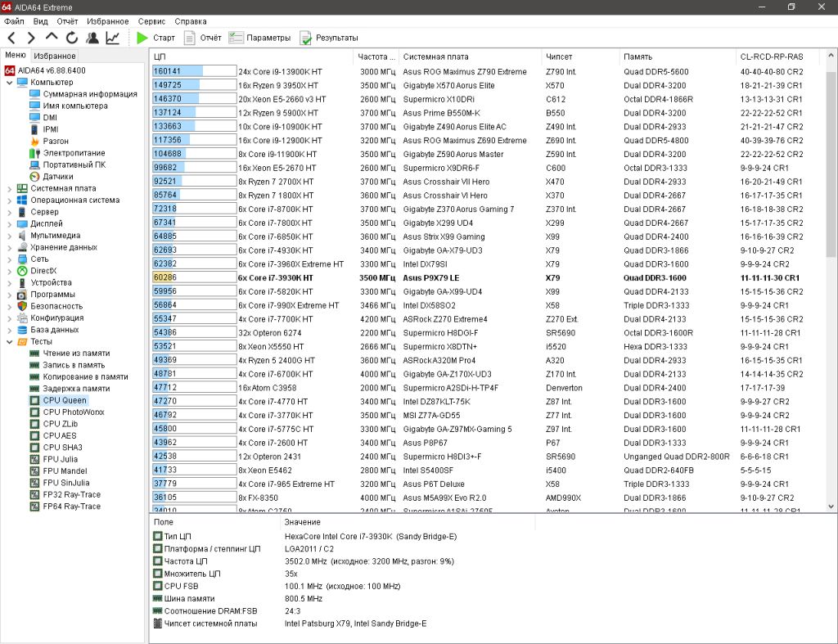Image resolution: width=838 pixels, height=644 pixels.
Task: Click the Отчёт toolbar button
Action: [x=203, y=38]
